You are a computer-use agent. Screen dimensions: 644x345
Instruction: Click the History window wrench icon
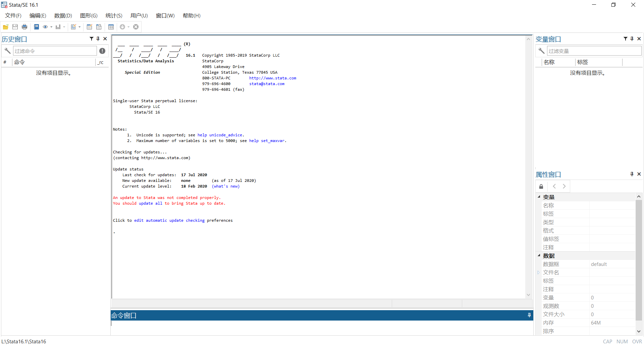[x=7, y=51]
